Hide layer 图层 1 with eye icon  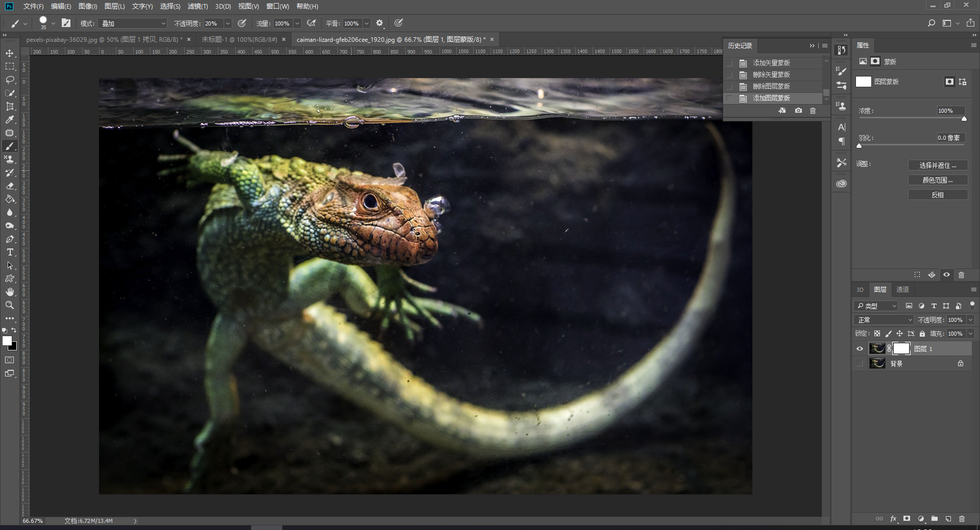click(x=860, y=349)
